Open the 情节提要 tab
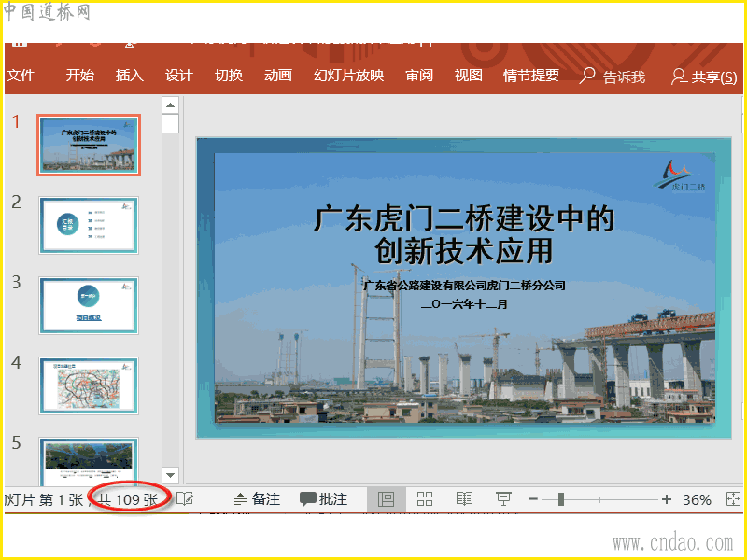The width and height of the screenshot is (747, 560). pyautogui.click(x=531, y=76)
